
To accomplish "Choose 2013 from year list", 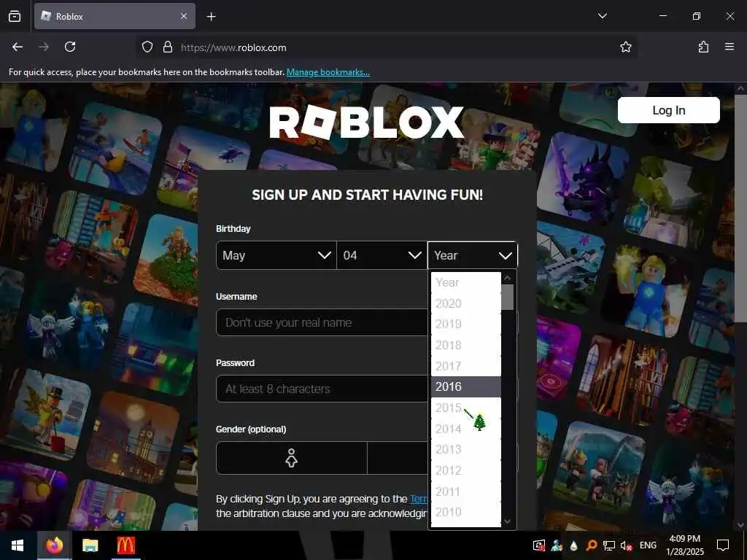I will point(466,449).
